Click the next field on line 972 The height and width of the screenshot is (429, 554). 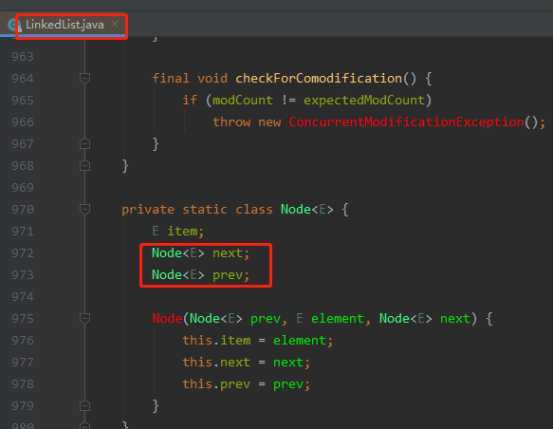pos(228,253)
